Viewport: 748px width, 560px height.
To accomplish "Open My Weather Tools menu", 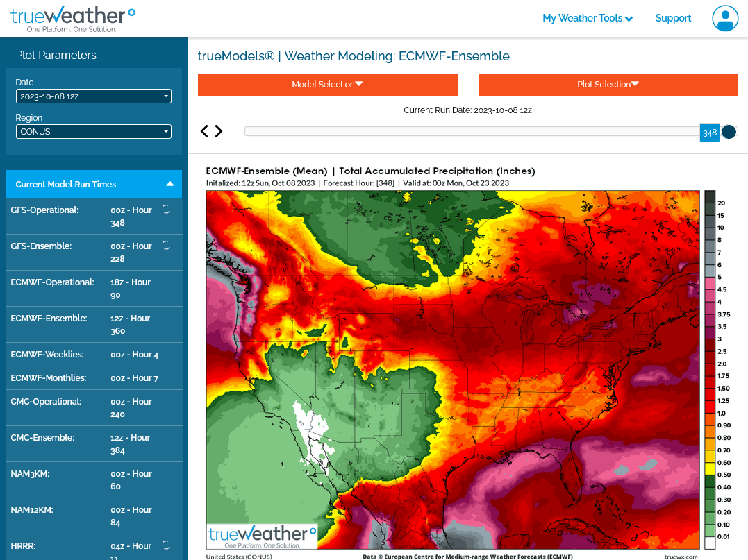I will point(588,18).
